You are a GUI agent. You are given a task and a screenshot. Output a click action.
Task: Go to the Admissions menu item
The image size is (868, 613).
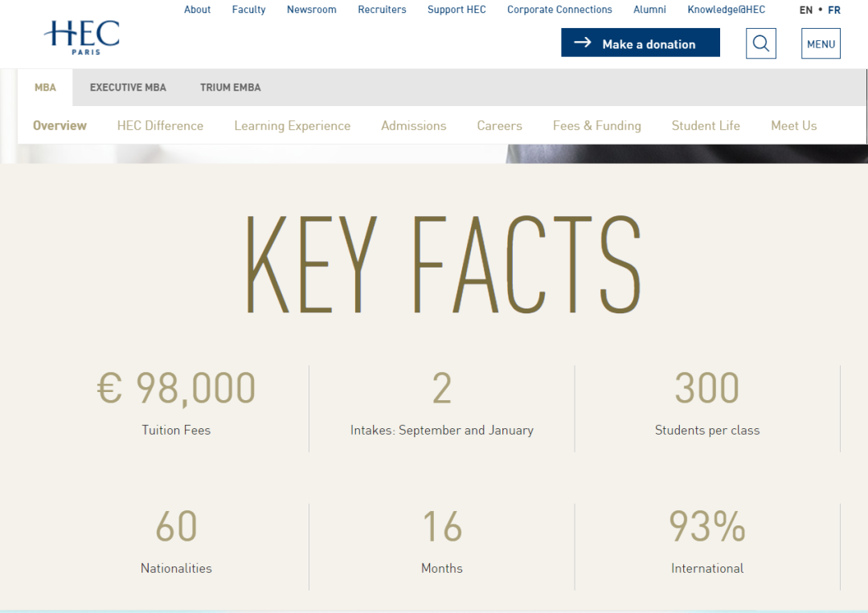(x=414, y=125)
